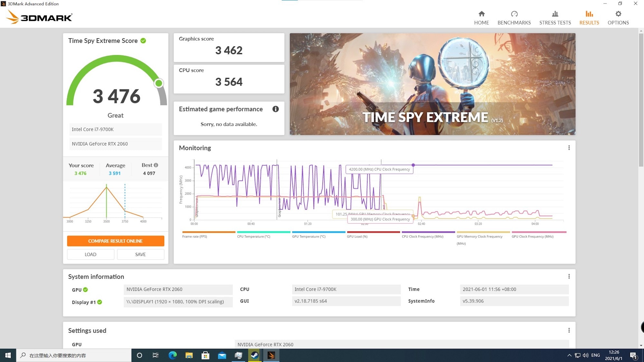Click the Your score value 3 476
Viewport: 644px width, 362px height.
80,173
